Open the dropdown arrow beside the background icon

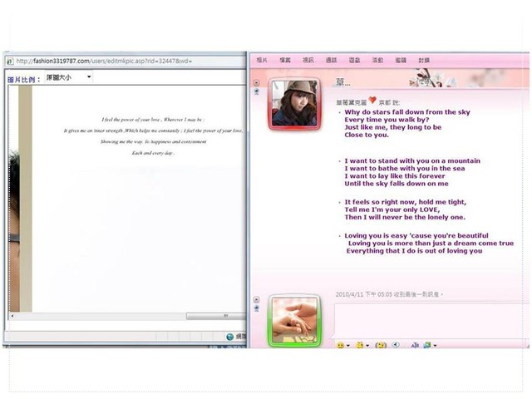(x=435, y=346)
